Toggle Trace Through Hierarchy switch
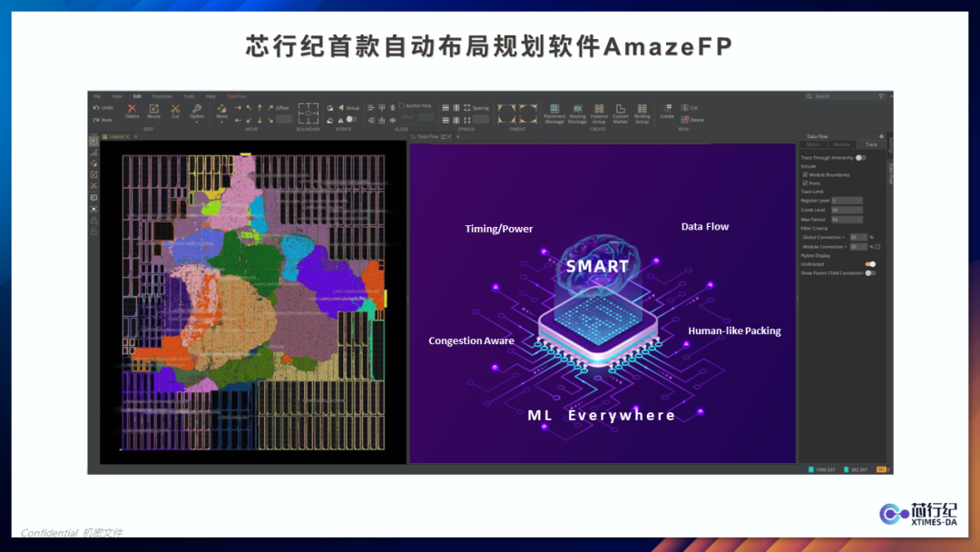 861,158
